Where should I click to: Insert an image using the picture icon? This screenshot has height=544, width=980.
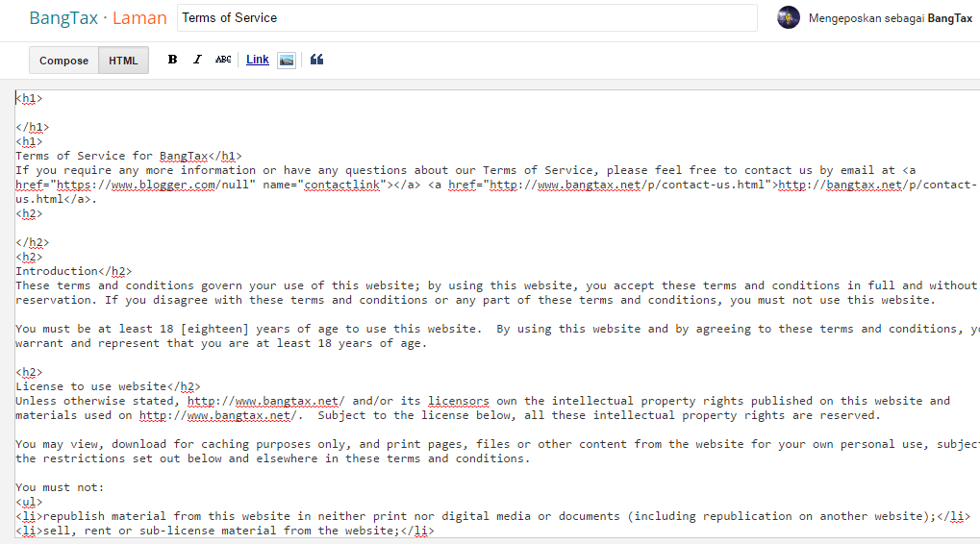[x=287, y=60]
